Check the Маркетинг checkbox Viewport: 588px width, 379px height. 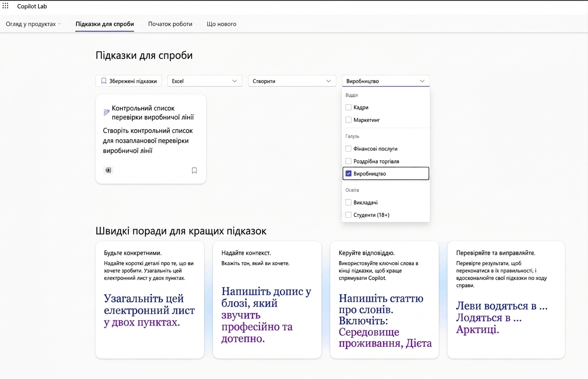tap(348, 120)
